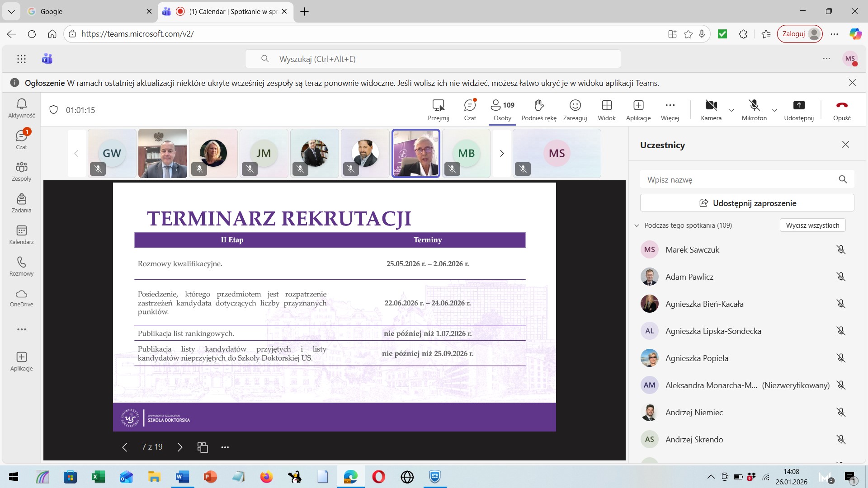The width and height of the screenshot is (868, 488).
Task: Click the Wpisz nazwę participant search field
Action: coord(739,180)
